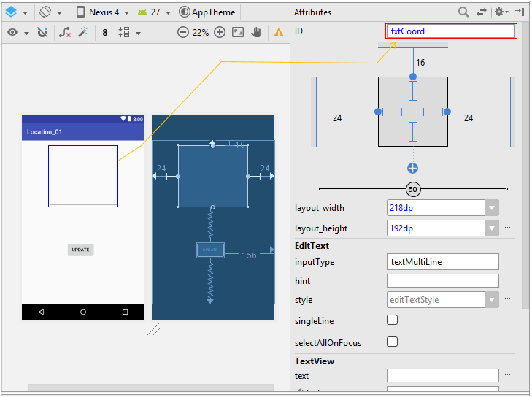Click the Attributes panel vertical scrollbar
532x397 pixels.
(x=525, y=166)
